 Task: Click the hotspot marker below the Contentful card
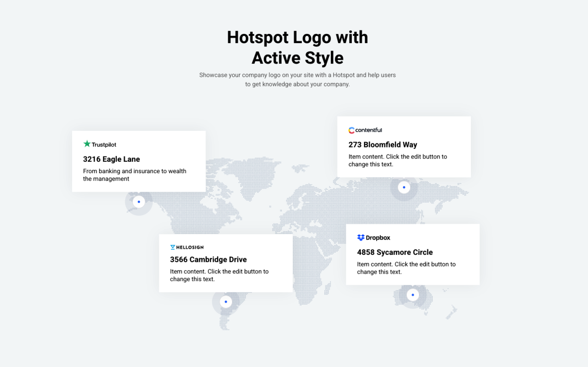pyautogui.click(x=404, y=187)
